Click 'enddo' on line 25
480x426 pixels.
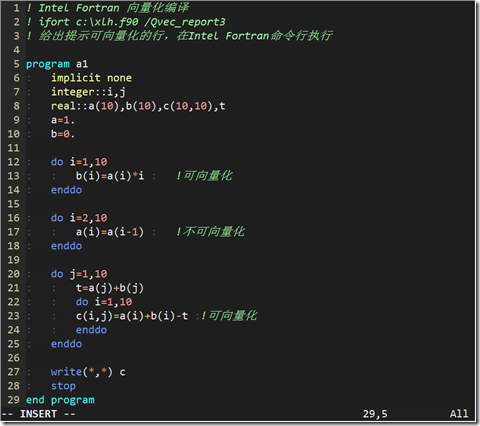coord(66,344)
